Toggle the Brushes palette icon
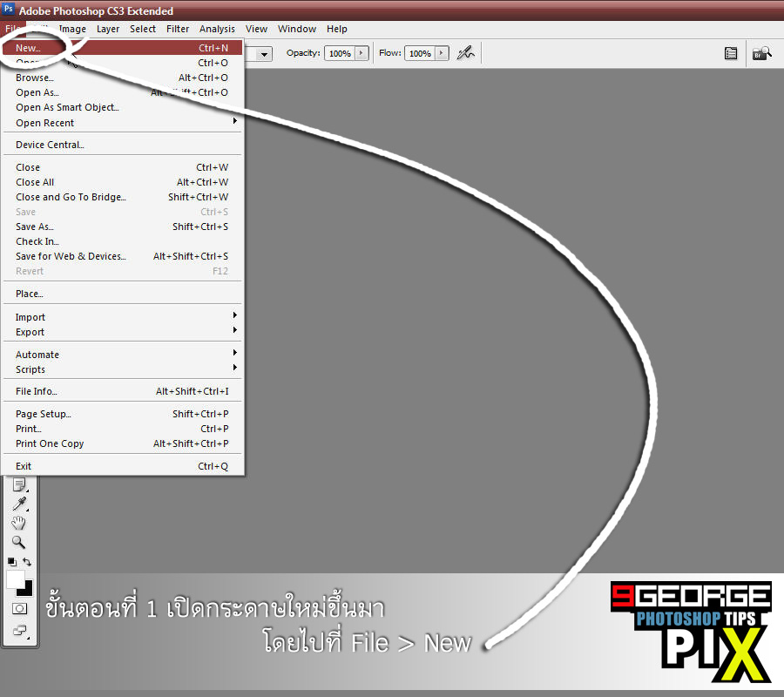Image resolution: width=784 pixels, height=697 pixels. pyautogui.click(x=731, y=53)
